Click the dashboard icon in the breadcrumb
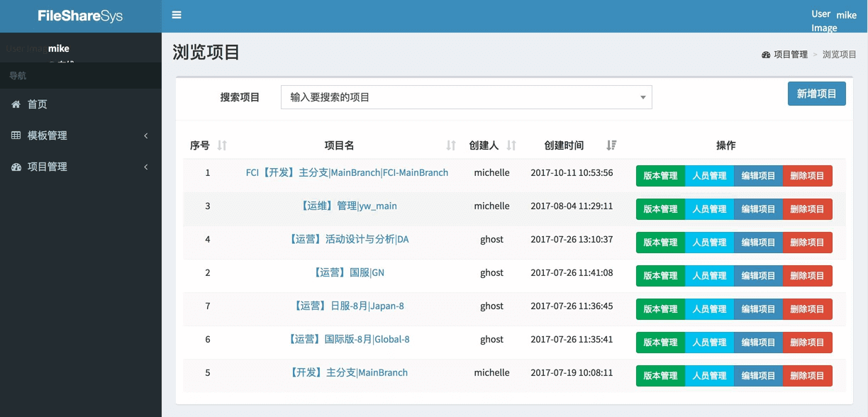The image size is (868, 417). (x=766, y=55)
